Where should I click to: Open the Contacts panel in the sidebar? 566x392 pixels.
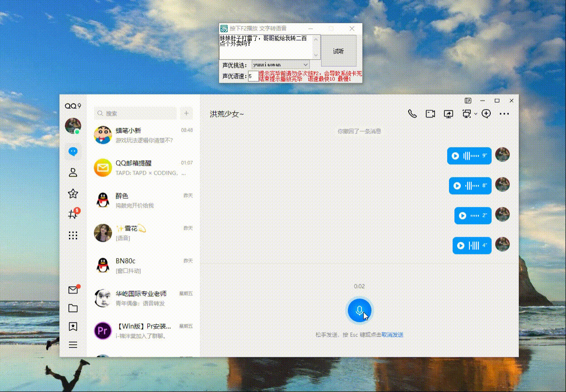coord(73,172)
